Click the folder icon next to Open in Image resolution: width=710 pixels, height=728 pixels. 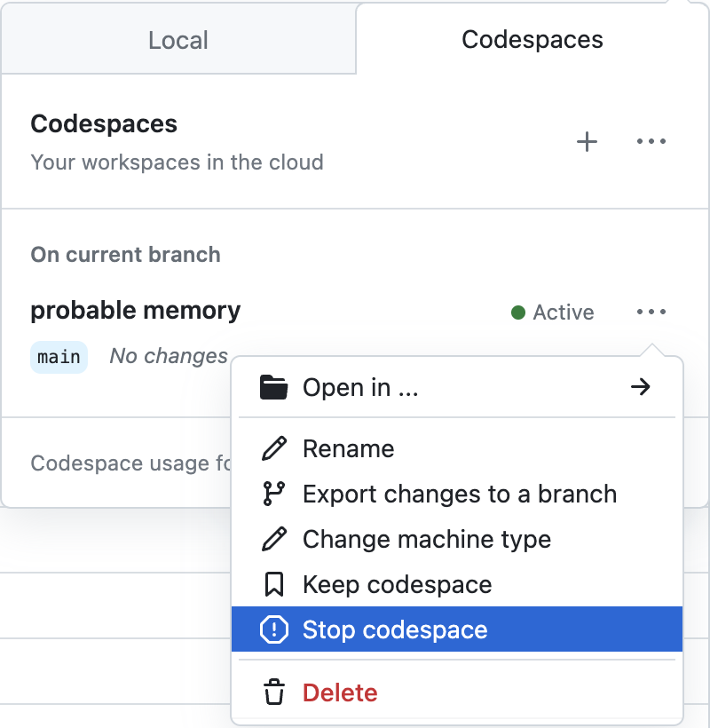[274, 387]
